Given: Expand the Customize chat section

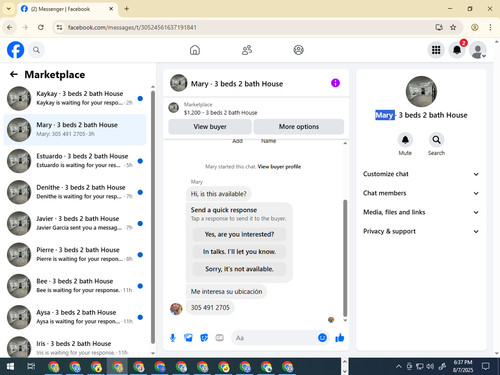Looking at the screenshot, I should pos(421,174).
